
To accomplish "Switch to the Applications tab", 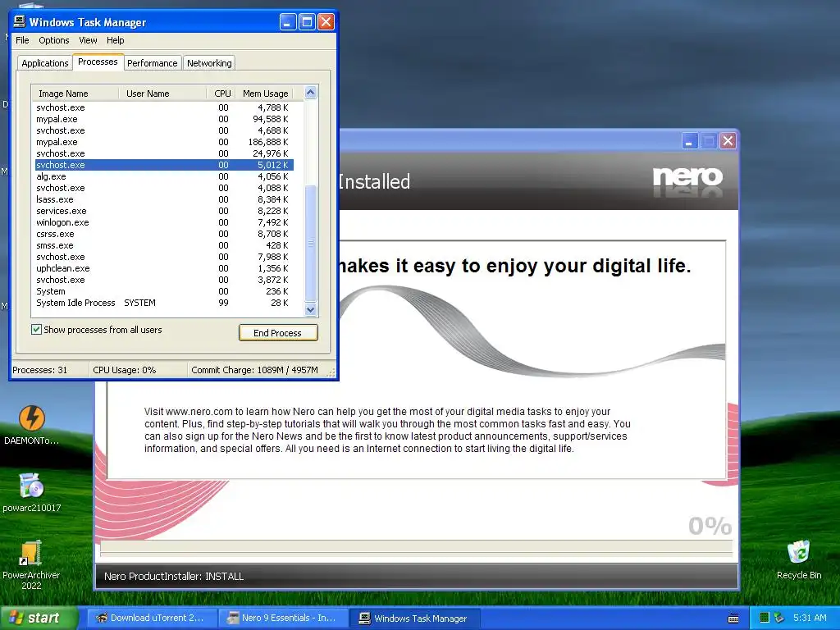I will click(45, 63).
